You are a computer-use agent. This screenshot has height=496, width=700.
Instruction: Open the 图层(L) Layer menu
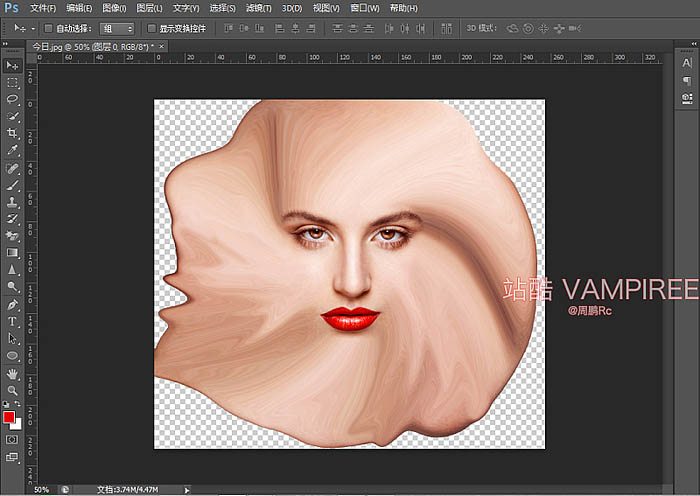[150, 8]
